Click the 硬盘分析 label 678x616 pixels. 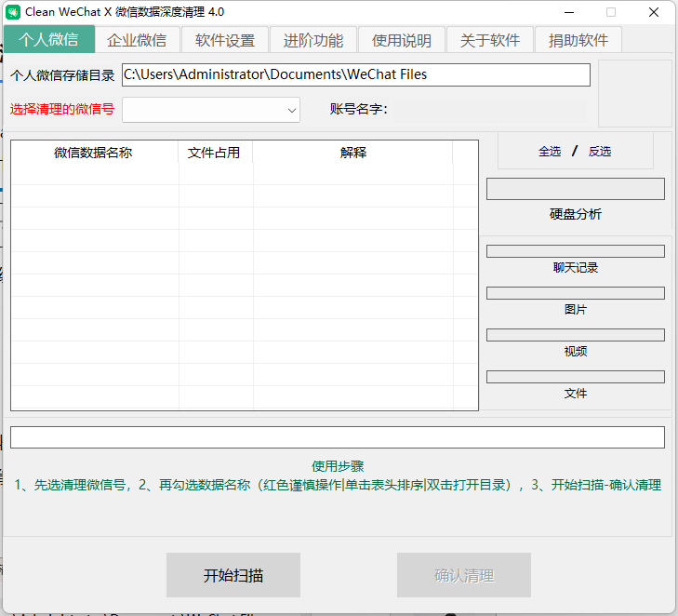(576, 214)
